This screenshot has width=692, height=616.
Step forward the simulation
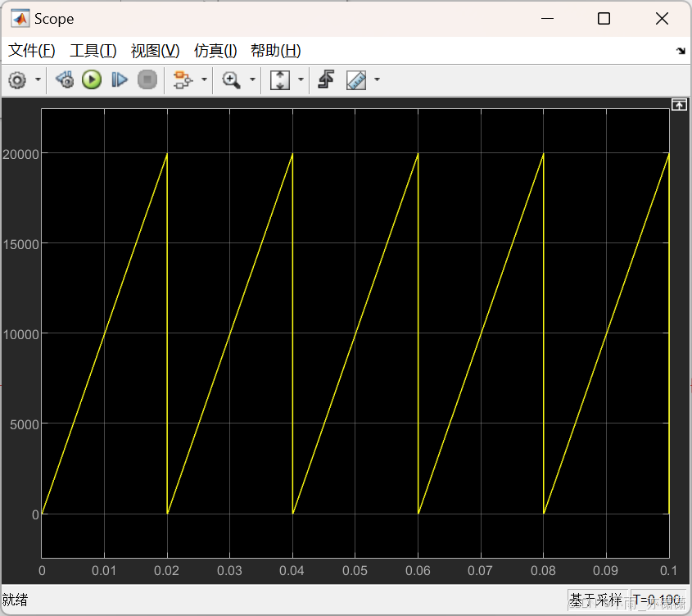pyautogui.click(x=119, y=80)
